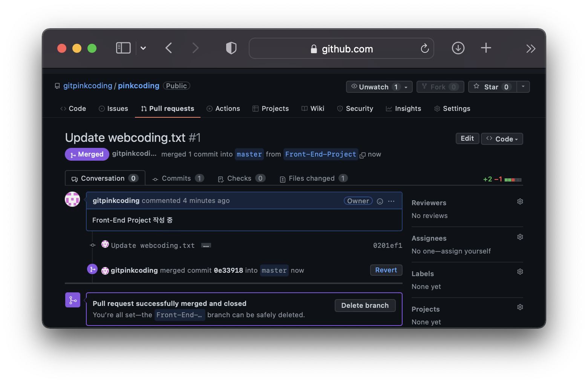Switch to the Issues tab
The height and width of the screenshot is (384, 588).
tap(113, 109)
